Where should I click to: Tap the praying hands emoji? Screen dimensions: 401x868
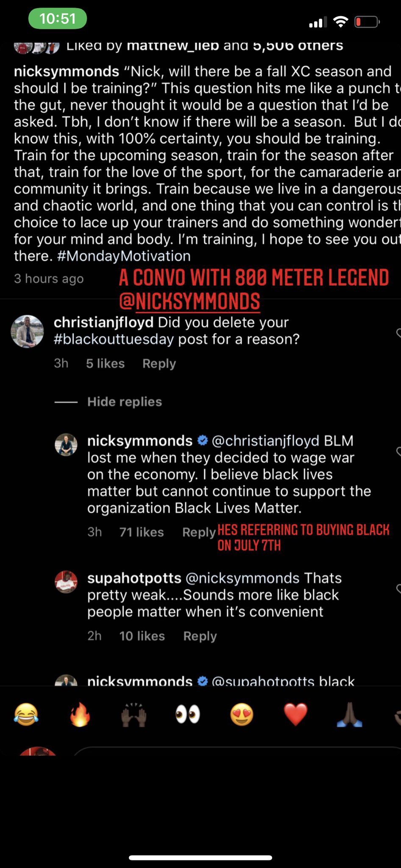tap(349, 715)
